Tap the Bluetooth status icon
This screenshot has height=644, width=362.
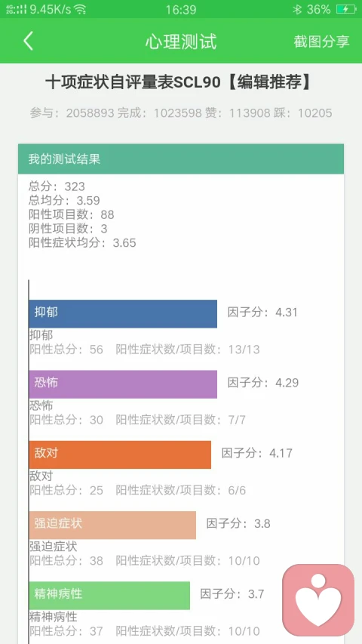297,9
